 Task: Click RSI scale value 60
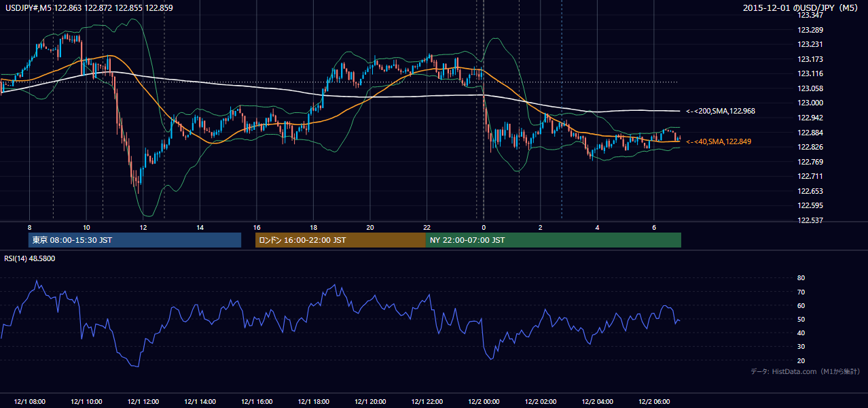801,305
